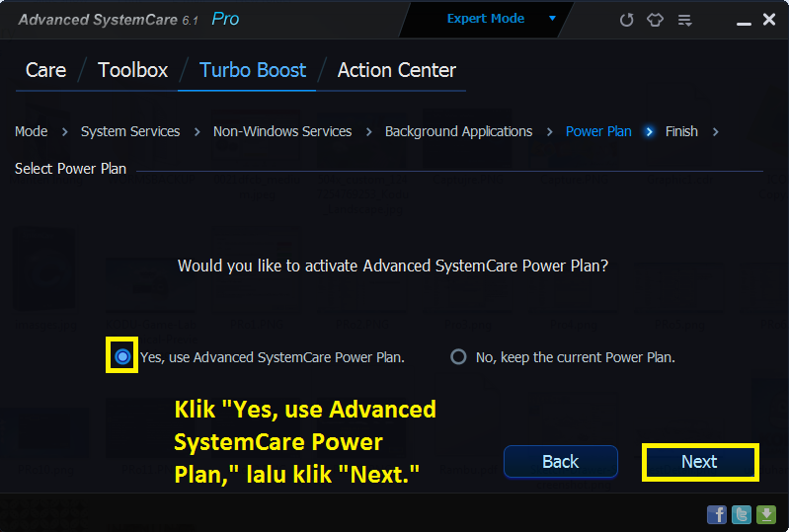Click the chevron after Power Plan

coord(649,131)
